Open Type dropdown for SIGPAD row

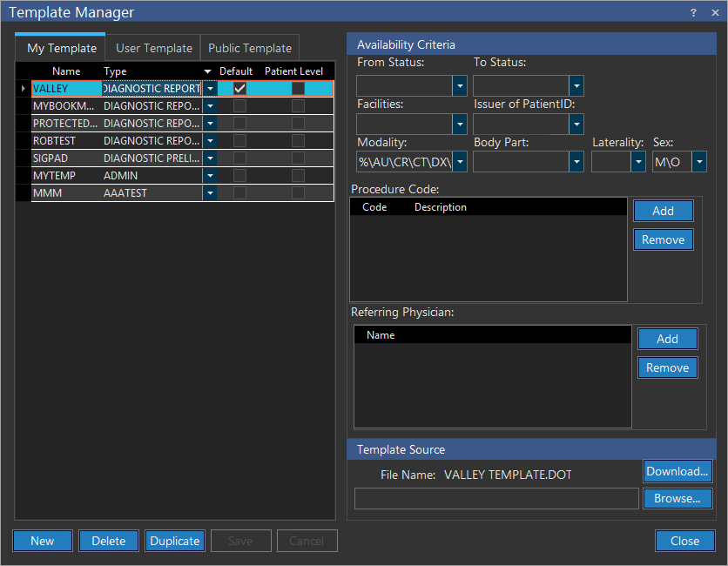(x=210, y=158)
